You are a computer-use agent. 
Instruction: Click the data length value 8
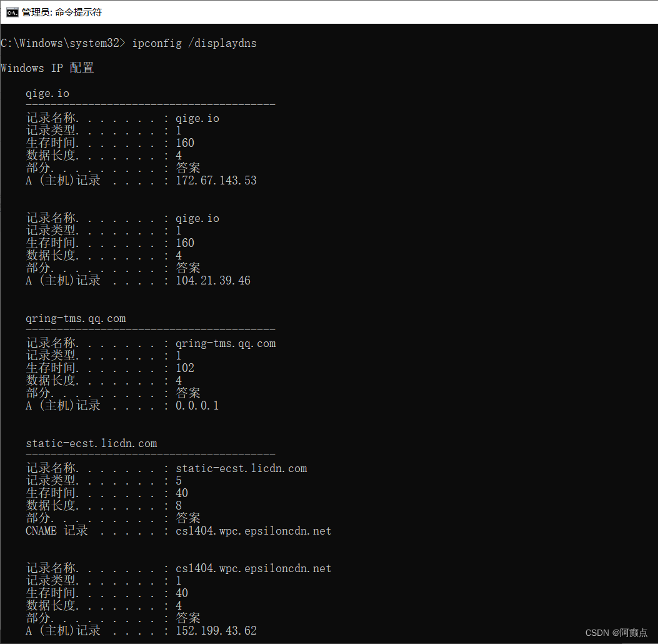pyautogui.click(x=179, y=506)
